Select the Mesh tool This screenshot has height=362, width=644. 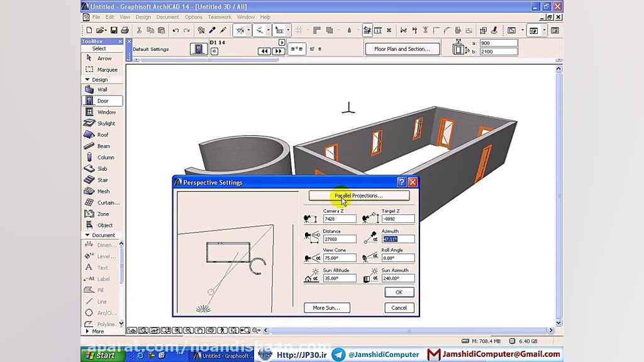(x=102, y=191)
